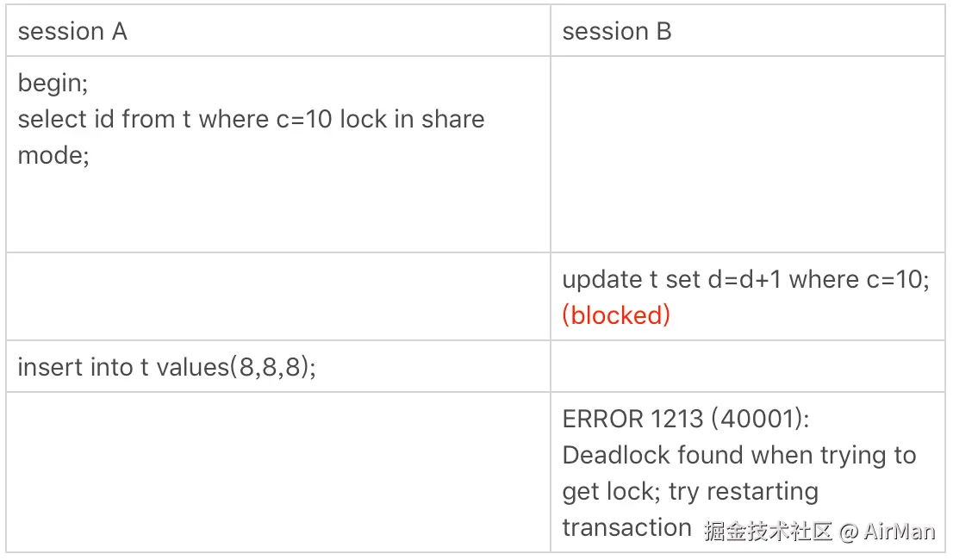Screen dimensions: 953x560
Task: Click the empty session A cell beside update
Action: click(277, 296)
